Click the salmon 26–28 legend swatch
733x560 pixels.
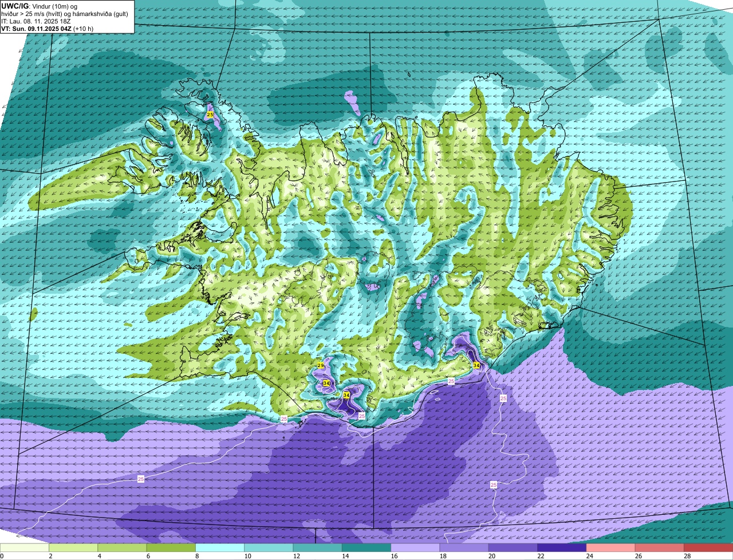pos(660,548)
